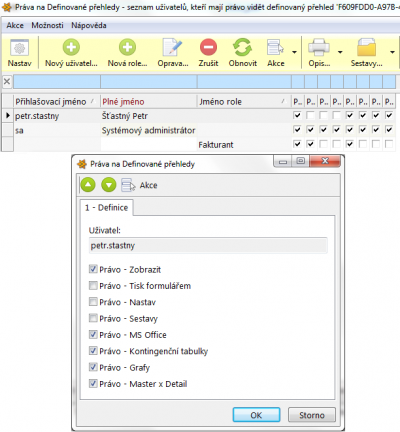The image size is (400, 432).
Task: Expand the dropdown arrow next to Akce toolbar
Action: (x=294, y=52)
